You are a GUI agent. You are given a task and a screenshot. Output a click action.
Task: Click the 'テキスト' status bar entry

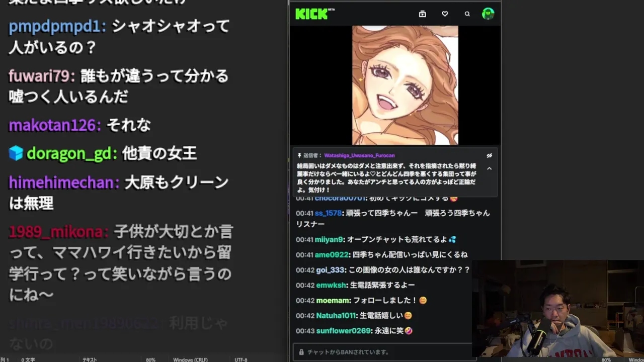pos(90,359)
